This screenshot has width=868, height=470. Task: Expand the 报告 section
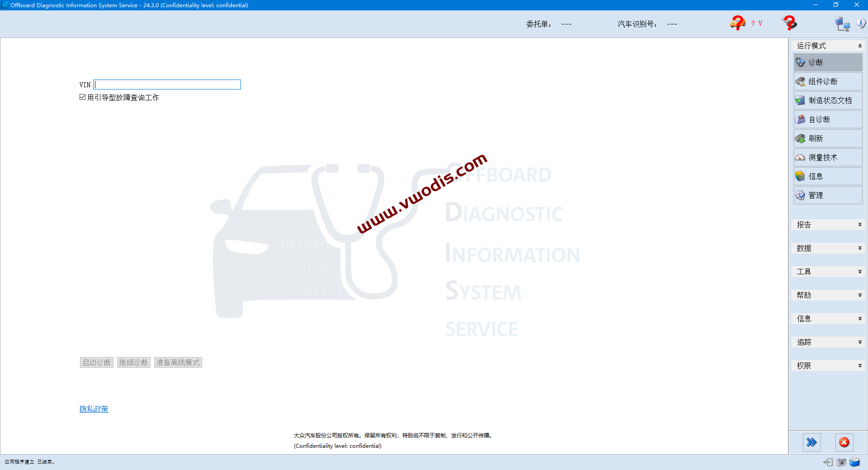[828, 225]
